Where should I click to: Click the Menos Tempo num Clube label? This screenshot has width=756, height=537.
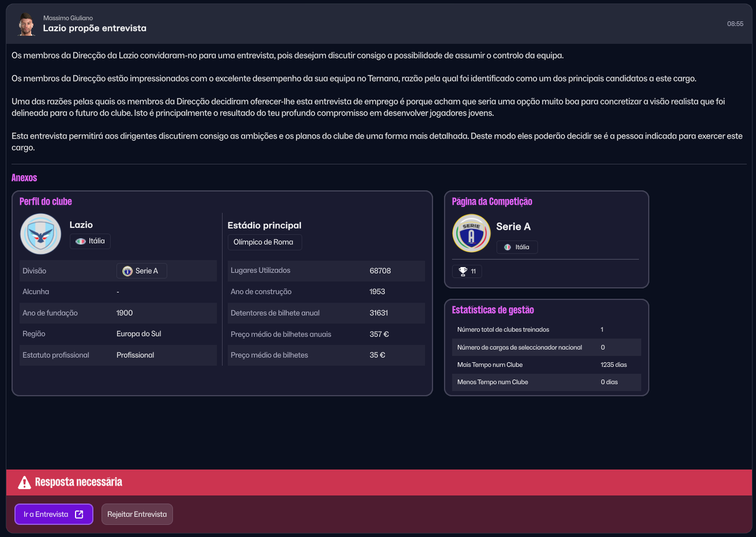tap(493, 382)
